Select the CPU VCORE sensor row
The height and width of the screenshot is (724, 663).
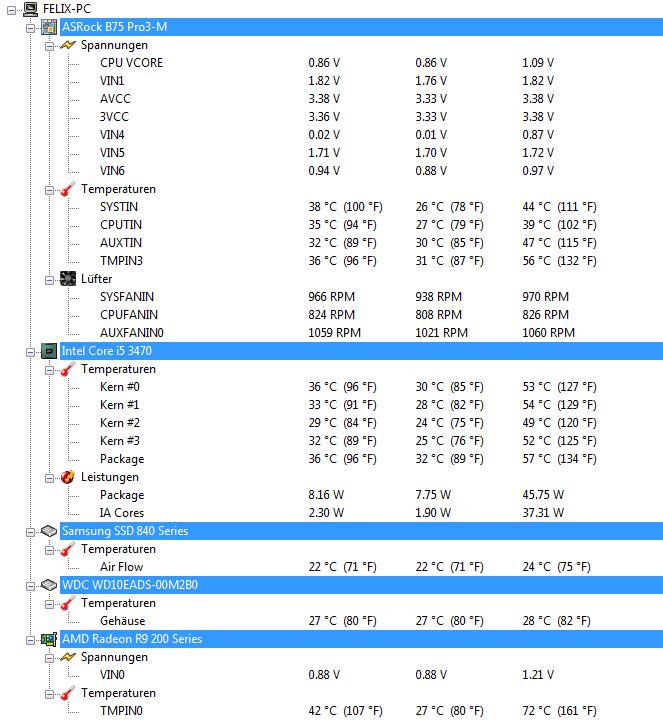click(132, 63)
